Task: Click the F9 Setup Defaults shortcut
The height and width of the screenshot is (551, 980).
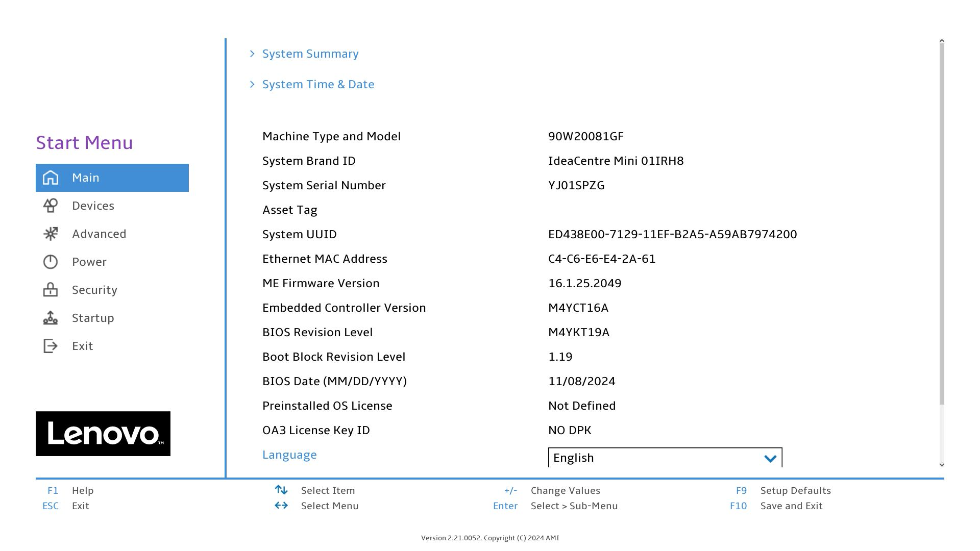Action: point(783,490)
